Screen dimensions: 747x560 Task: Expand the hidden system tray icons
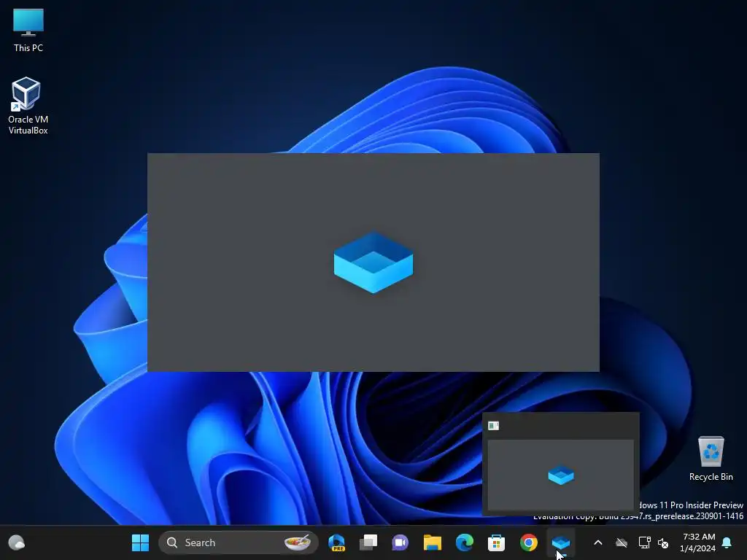click(598, 542)
